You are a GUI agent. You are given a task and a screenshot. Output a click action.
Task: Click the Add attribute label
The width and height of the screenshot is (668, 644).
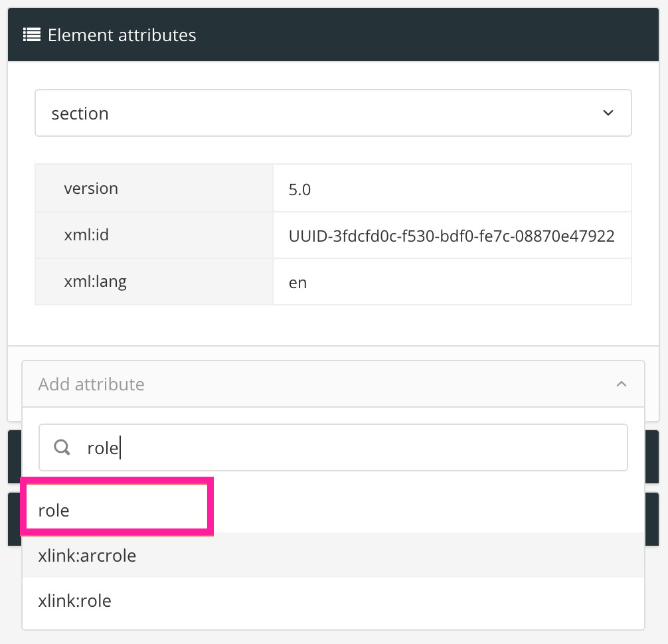click(91, 384)
